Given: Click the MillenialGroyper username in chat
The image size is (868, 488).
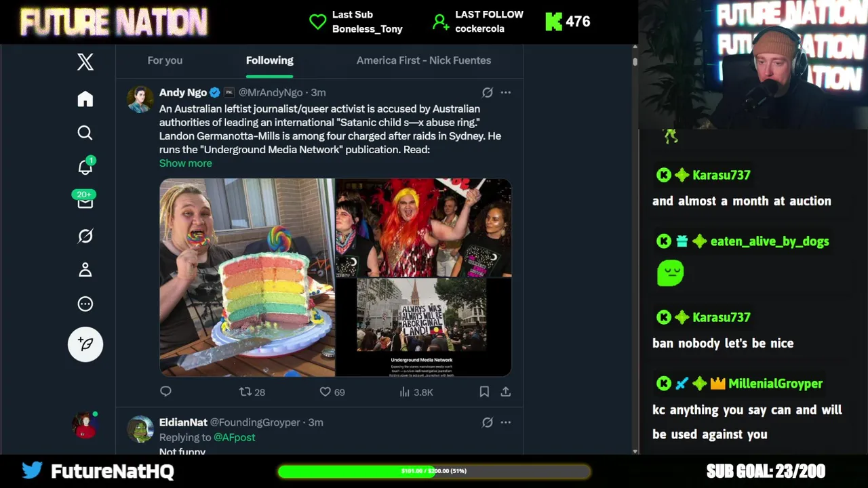Looking at the screenshot, I should 775,384.
